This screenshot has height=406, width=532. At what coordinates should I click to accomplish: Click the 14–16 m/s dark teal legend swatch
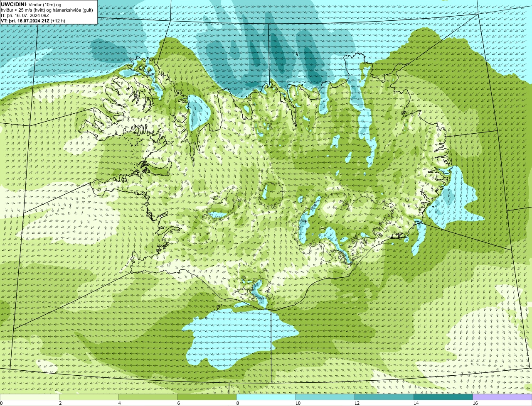pos(443,397)
